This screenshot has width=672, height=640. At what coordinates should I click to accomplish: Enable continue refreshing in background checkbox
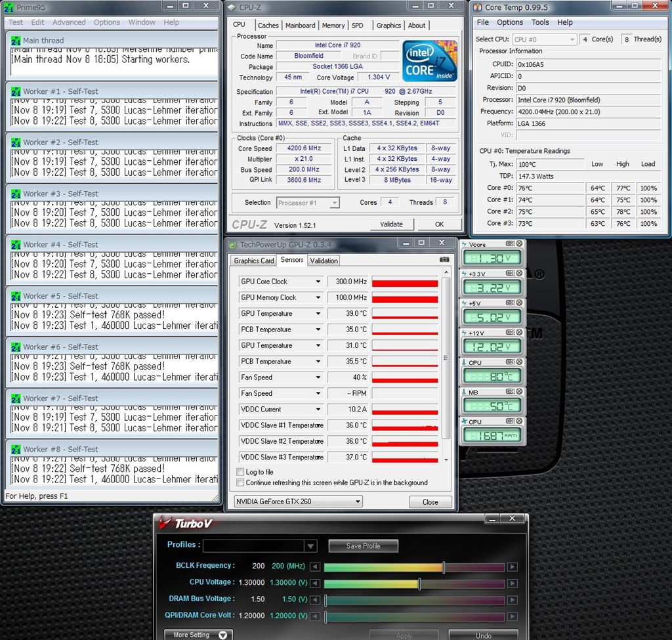click(x=240, y=482)
